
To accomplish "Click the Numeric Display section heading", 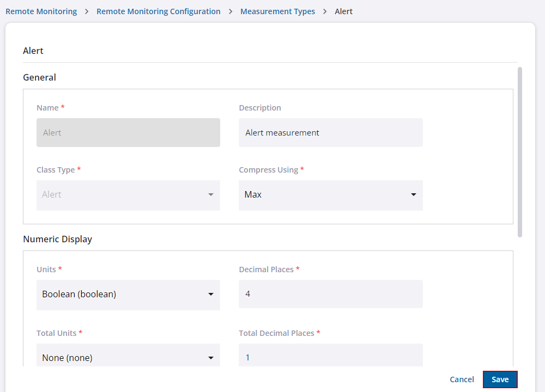I will pos(57,239).
